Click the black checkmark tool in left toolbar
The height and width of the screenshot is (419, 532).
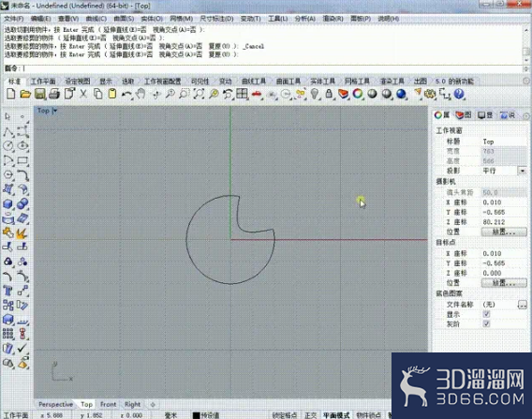coord(22,348)
